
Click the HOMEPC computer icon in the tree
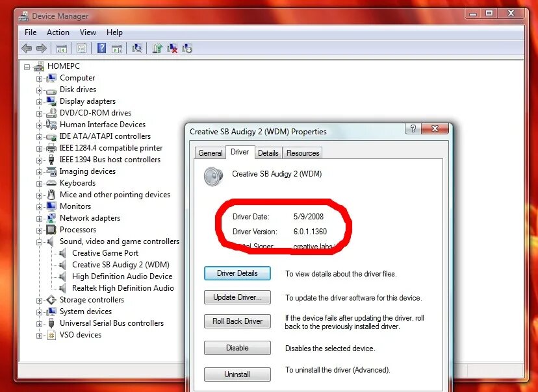(39, 66)
